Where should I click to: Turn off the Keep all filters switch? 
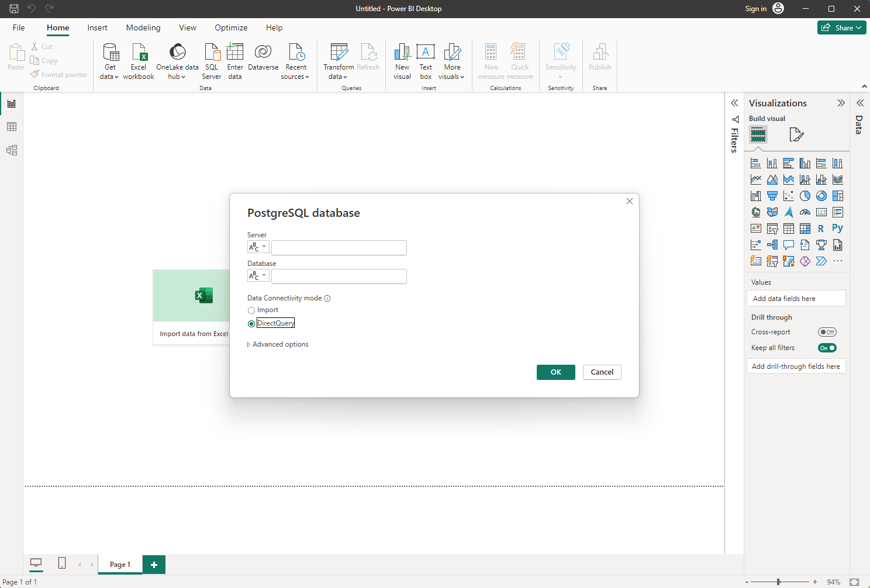click(827, 348)
